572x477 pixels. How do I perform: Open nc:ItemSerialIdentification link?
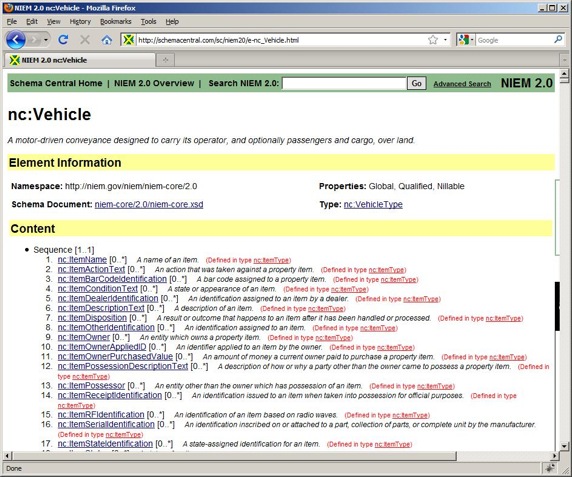[x=106, y=424]
